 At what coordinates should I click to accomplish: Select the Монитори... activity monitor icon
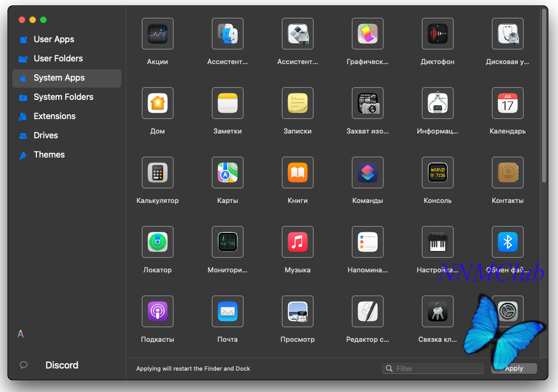(227, 242)
